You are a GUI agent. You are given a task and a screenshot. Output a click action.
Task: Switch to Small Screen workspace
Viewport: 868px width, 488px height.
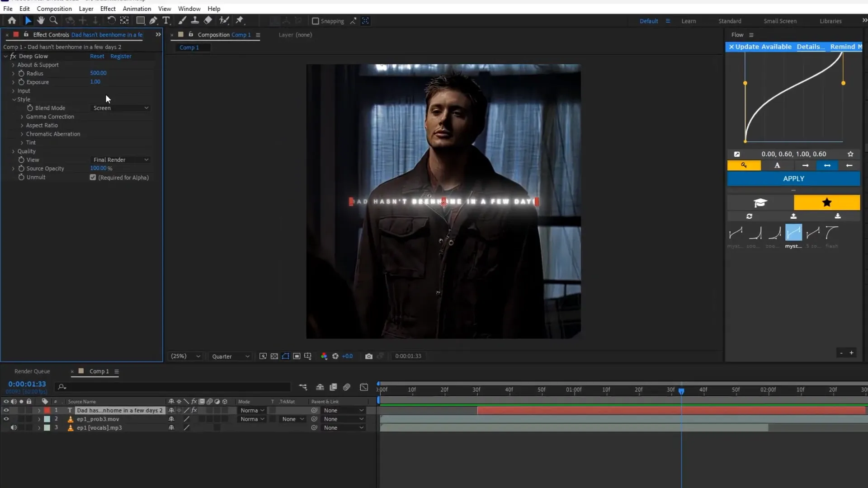tap(780, 21)
